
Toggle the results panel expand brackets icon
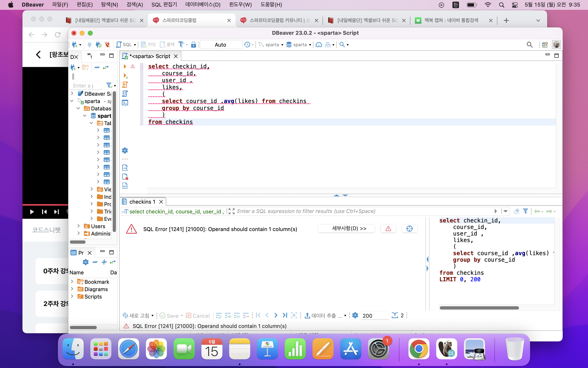(232, 211)
